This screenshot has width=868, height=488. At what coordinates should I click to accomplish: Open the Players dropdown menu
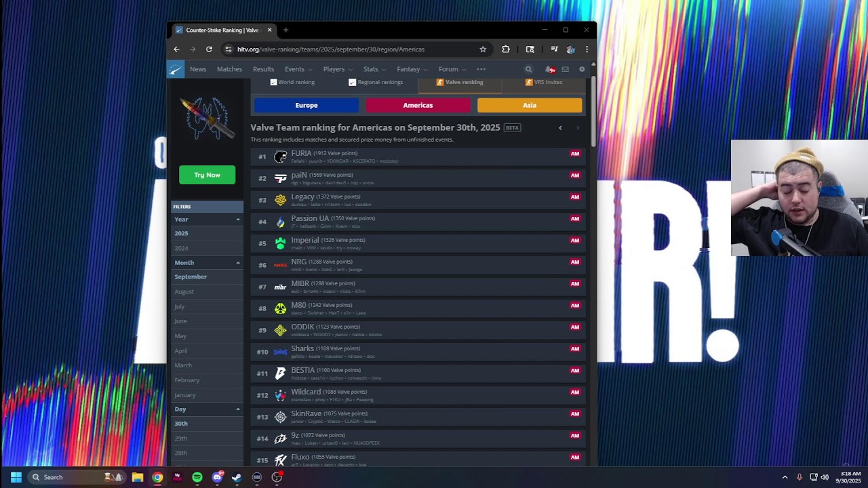pos(338,69)
